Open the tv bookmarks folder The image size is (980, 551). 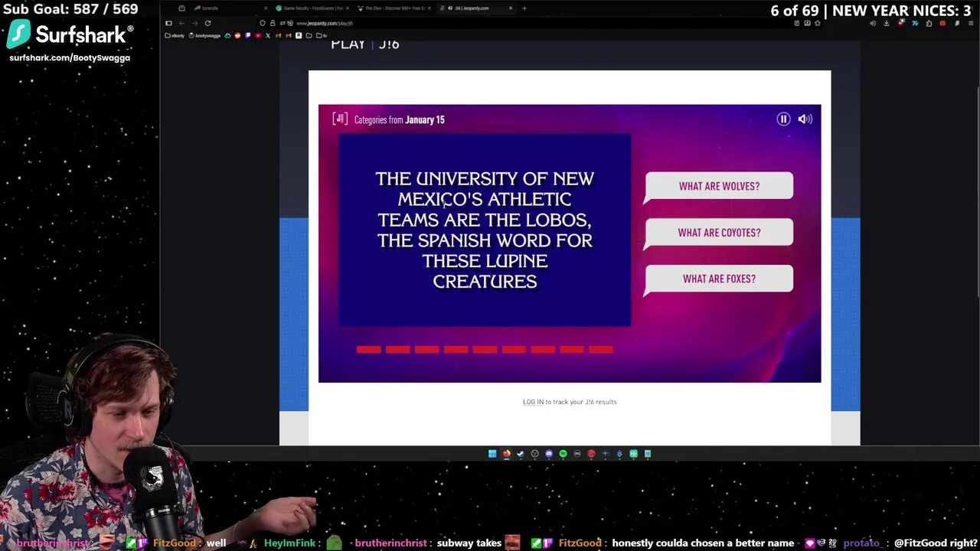pos(322,36)
